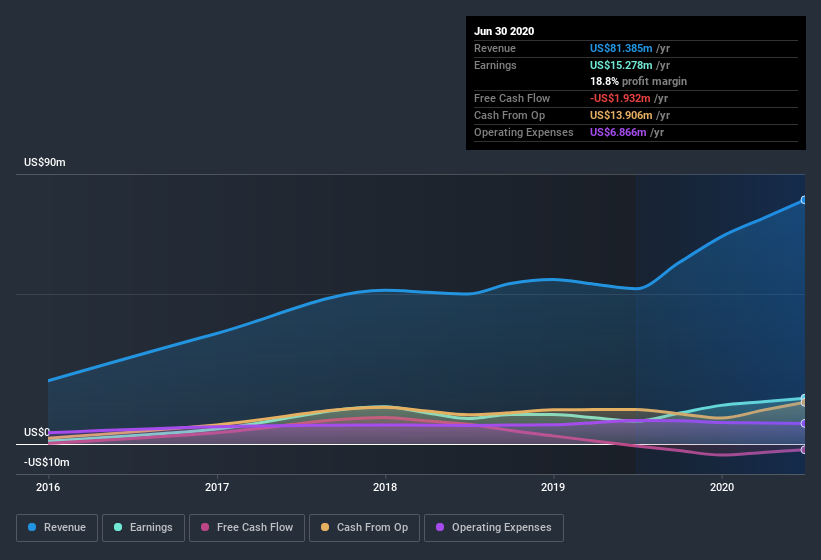Click the -US$10m axis label
The image size is (821, 560).
coord(47,462)
